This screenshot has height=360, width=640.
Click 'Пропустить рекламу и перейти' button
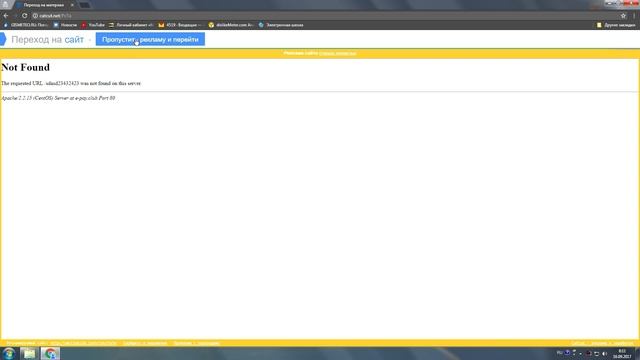click(x=150, y=40)
